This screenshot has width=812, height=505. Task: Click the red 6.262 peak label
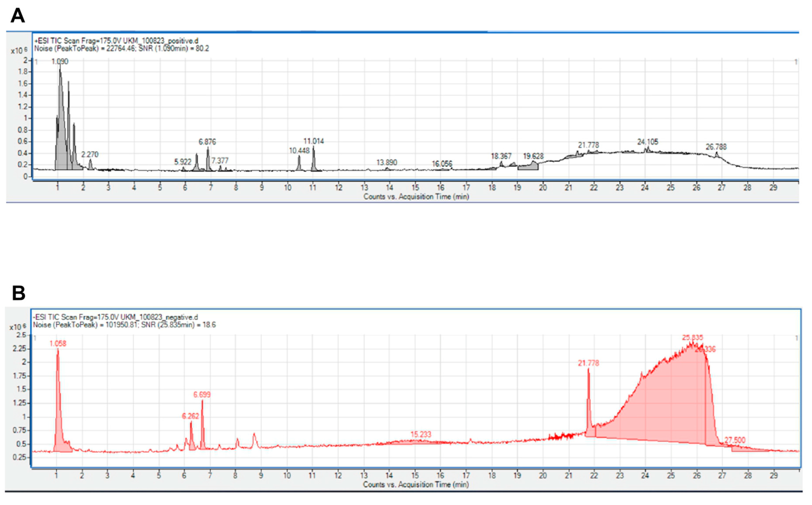(x=190, y=416)
